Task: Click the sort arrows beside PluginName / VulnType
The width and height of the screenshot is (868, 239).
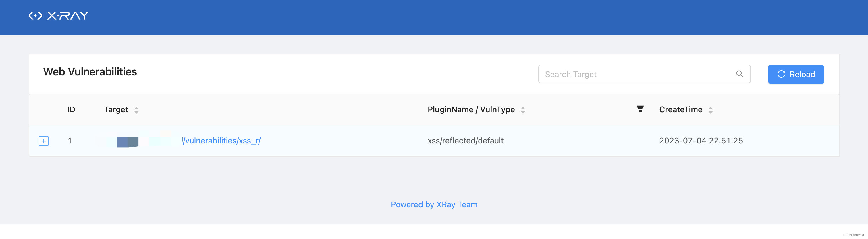Action: click(523, 110)
